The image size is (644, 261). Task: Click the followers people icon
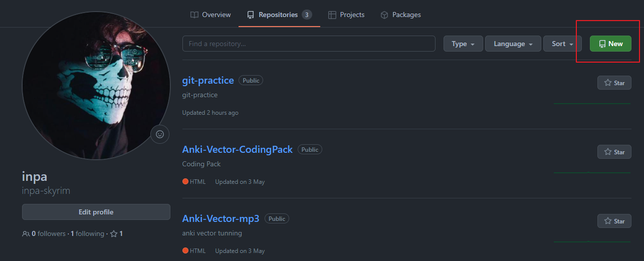pos(26,234)
